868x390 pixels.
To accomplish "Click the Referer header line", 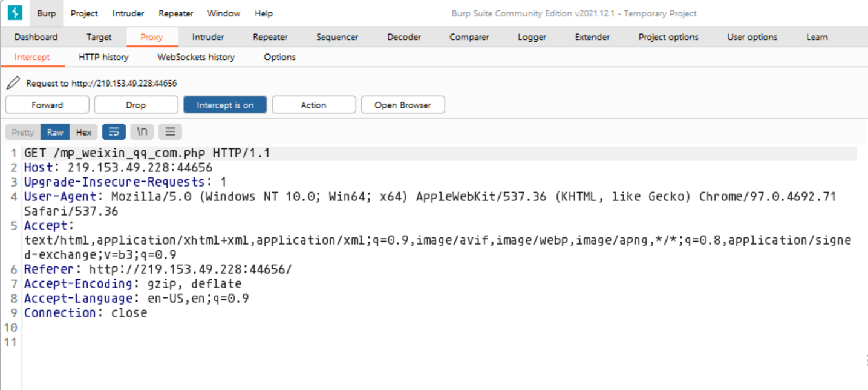I will click(x=158, y=269).
